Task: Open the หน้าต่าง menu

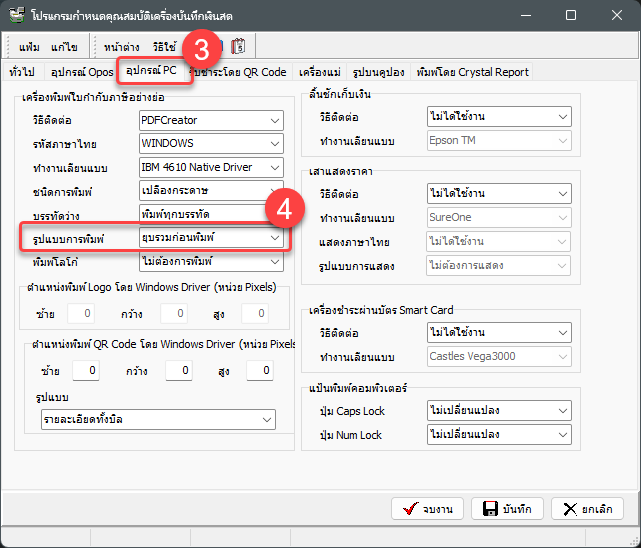Action: [121, 47]
